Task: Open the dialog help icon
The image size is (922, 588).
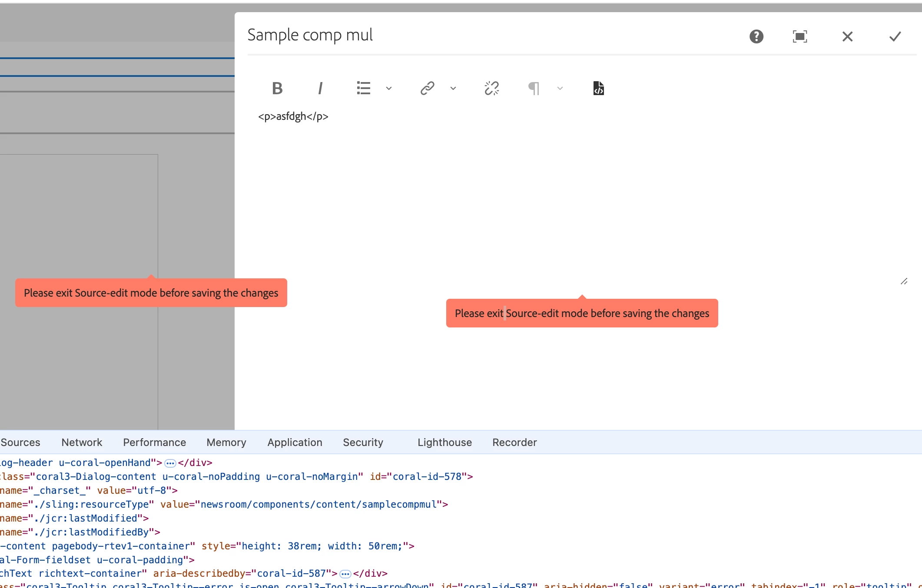Action: click(756, 36)
